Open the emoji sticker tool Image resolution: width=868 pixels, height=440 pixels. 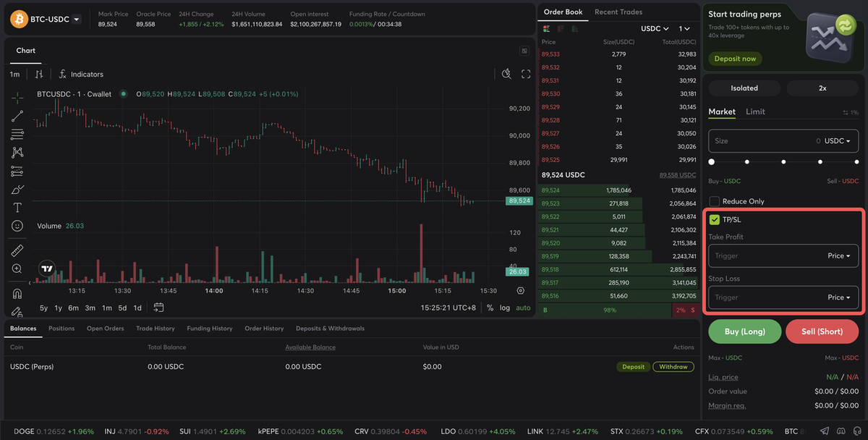pyautogui.click(x=17, y=226)
